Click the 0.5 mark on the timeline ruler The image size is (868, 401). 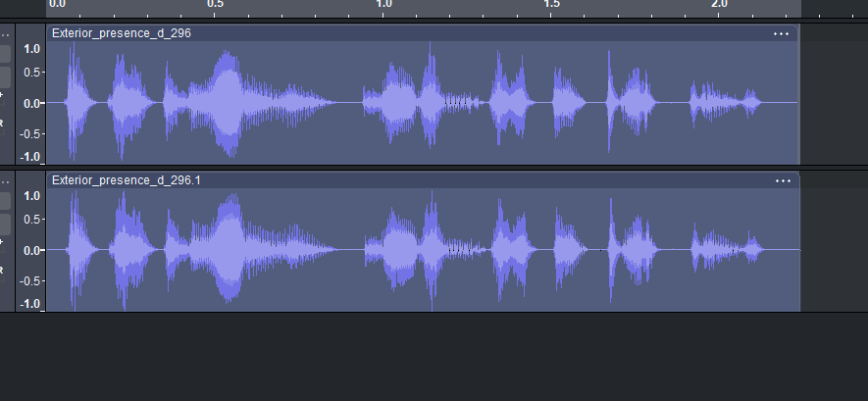(216, 5)
